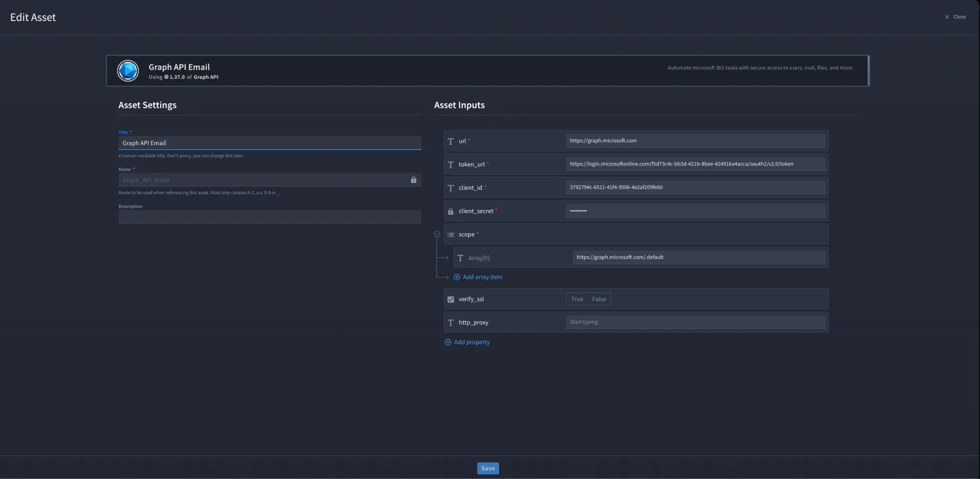Set verify_ssl to True
The image size is (980, 479).
[577, 299]
